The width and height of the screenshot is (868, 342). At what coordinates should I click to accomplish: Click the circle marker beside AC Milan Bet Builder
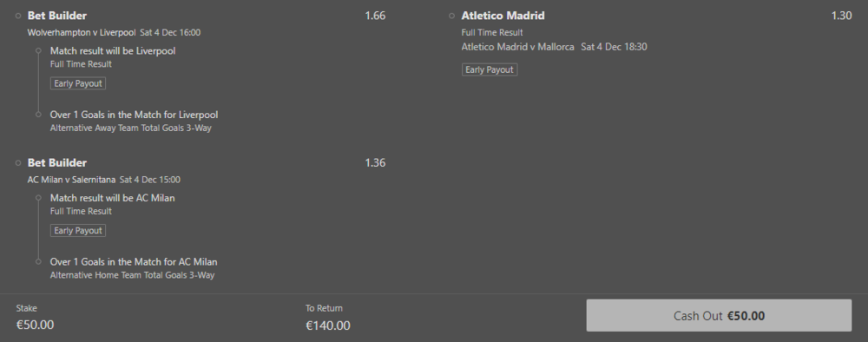pyautogui.click(x=18, y=163)
